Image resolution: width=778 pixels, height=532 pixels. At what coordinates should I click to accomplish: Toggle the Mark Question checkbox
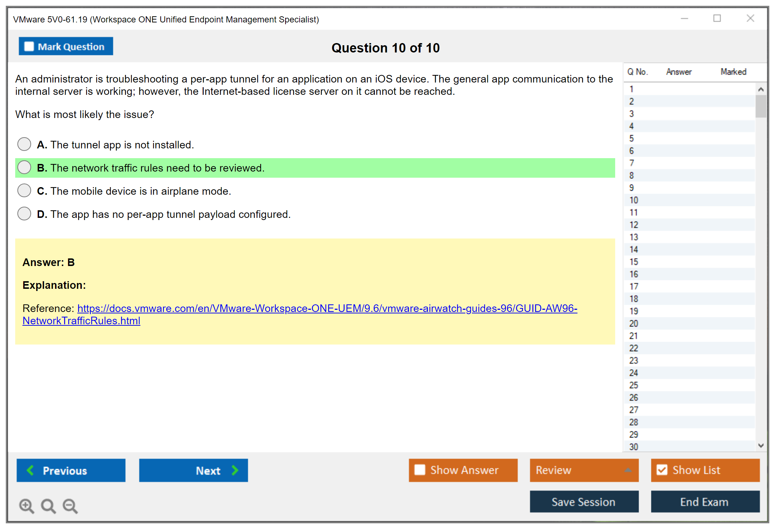pyautogui.click(x=29, y=46)
